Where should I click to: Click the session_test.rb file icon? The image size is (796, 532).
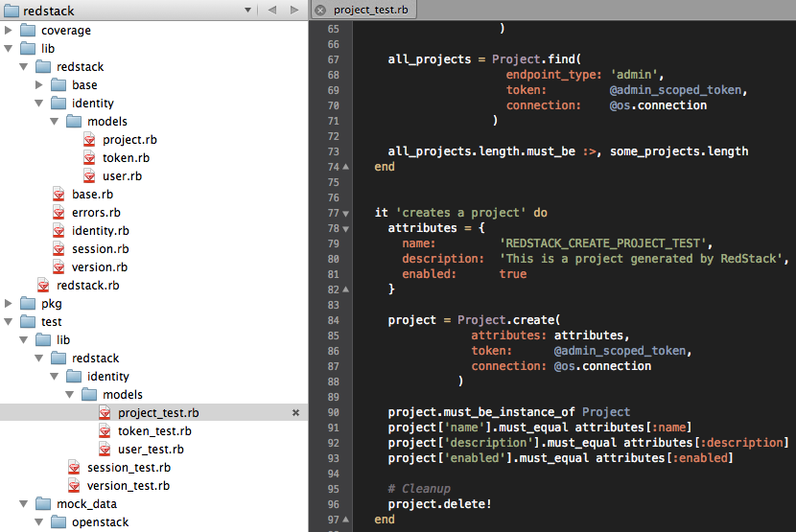[x=74, y=468]
